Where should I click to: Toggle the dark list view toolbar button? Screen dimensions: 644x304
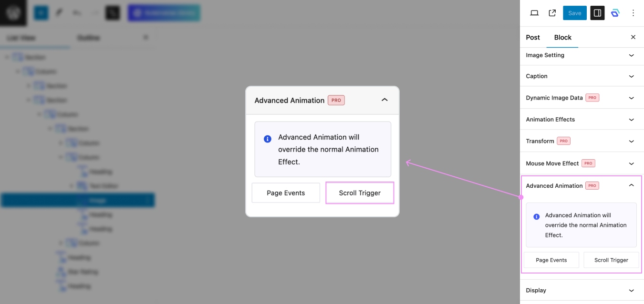pos(113,13)
